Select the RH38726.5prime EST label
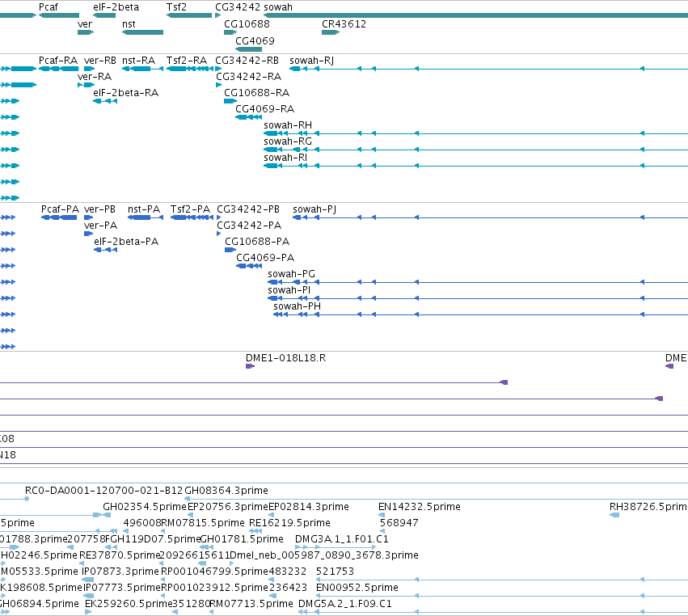This screenshot has width=688, height=616. click(648, 507)
